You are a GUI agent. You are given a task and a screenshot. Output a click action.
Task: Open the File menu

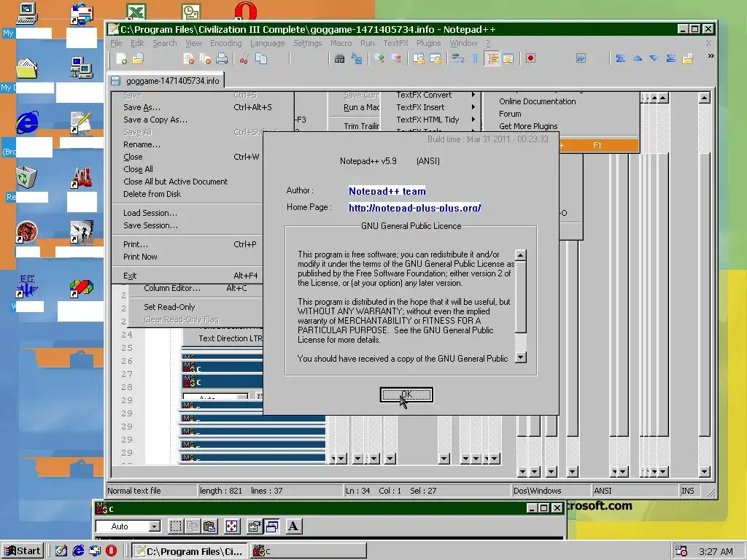116,43
